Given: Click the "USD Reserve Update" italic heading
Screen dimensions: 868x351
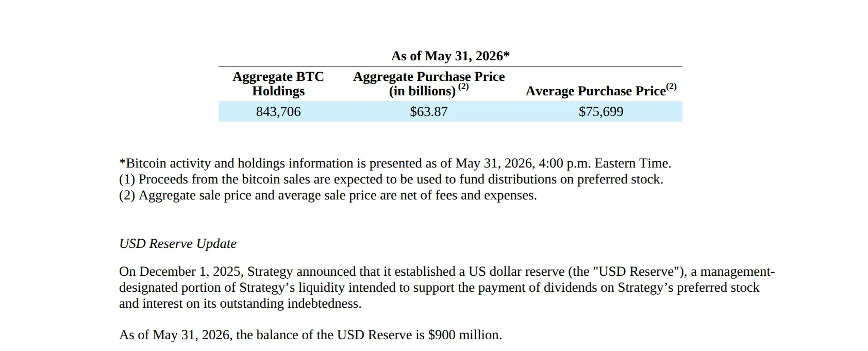Looking at the screenshot, I should tap(178, 244).
